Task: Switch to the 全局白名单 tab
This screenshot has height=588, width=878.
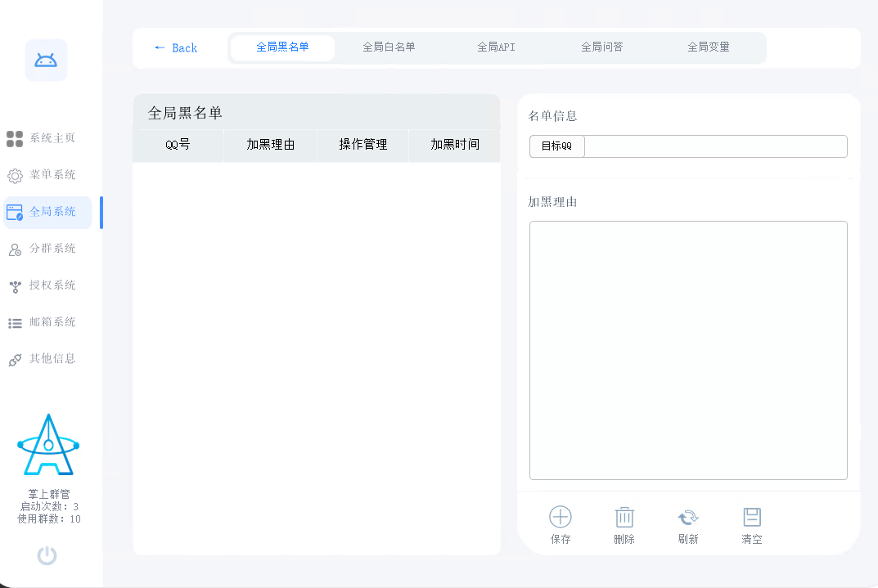Action: click(x=388, y=47)
